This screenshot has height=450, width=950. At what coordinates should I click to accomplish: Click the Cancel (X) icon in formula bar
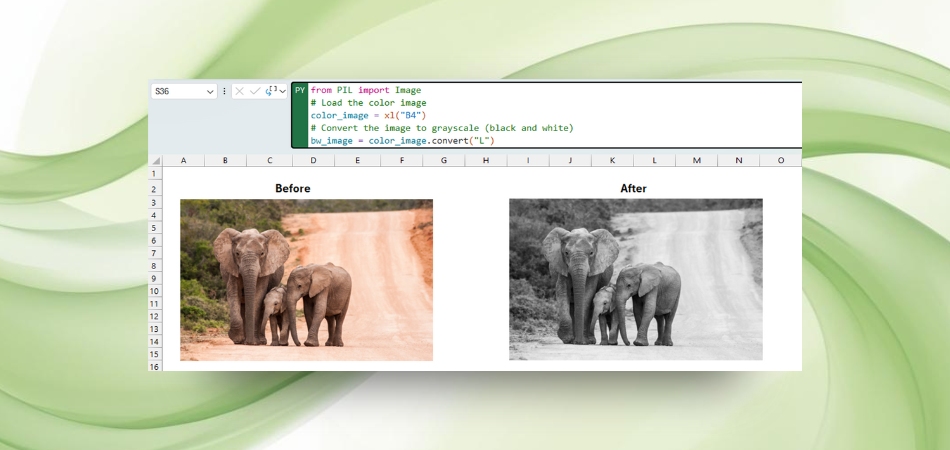coord(239,91)
